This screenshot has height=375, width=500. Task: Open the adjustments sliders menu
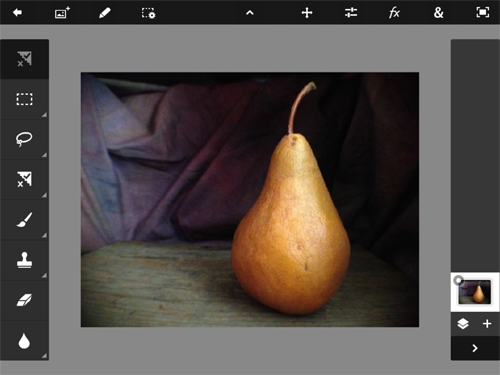pyautogui.click(x=351, y=13)
